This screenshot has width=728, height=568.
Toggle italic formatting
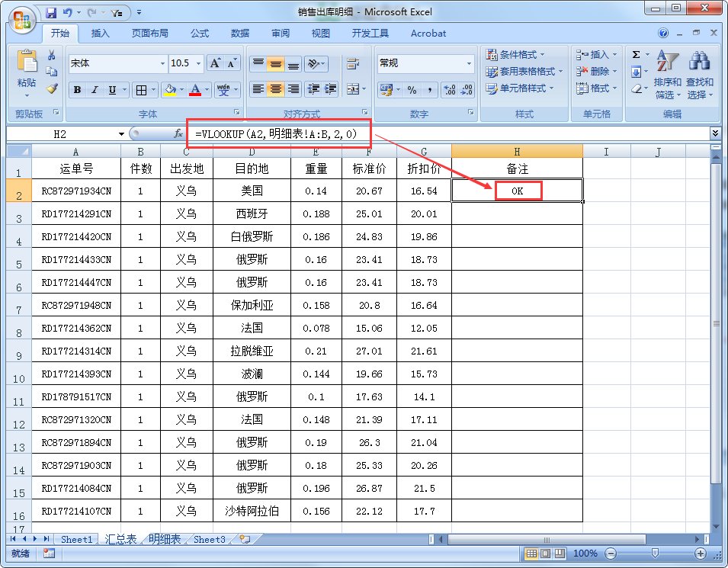[x=94, y=90]
